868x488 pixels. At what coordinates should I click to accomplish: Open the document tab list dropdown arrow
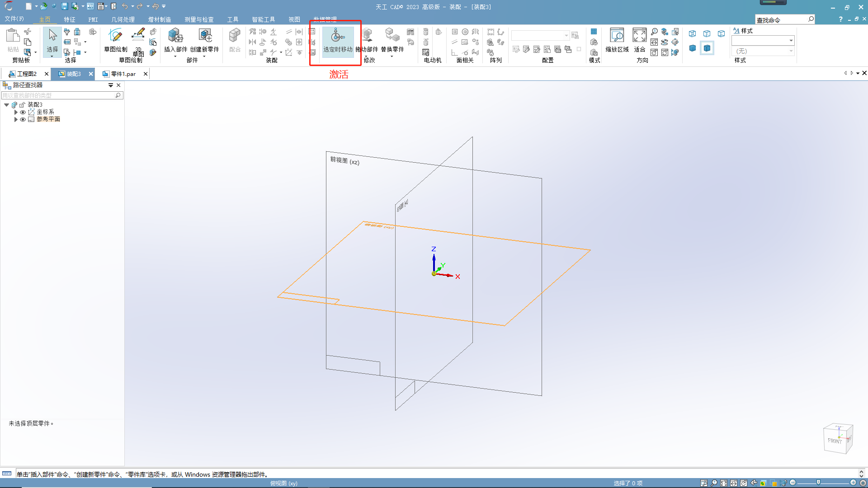click(x=858, y=73)
